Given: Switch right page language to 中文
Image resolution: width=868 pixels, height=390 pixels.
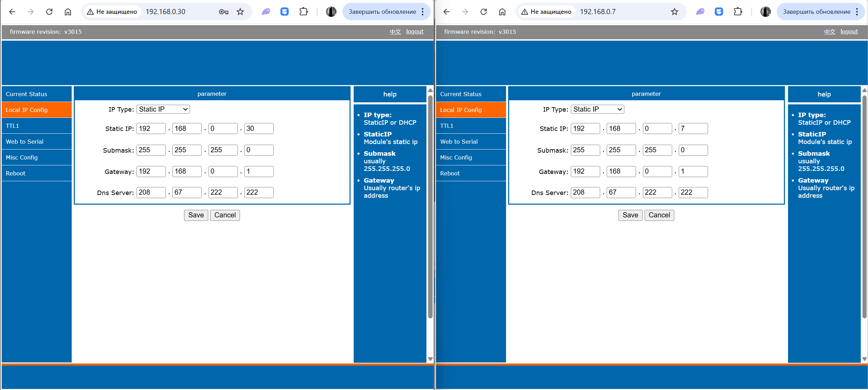Looking at the screenshot, I should click(829, 32).
